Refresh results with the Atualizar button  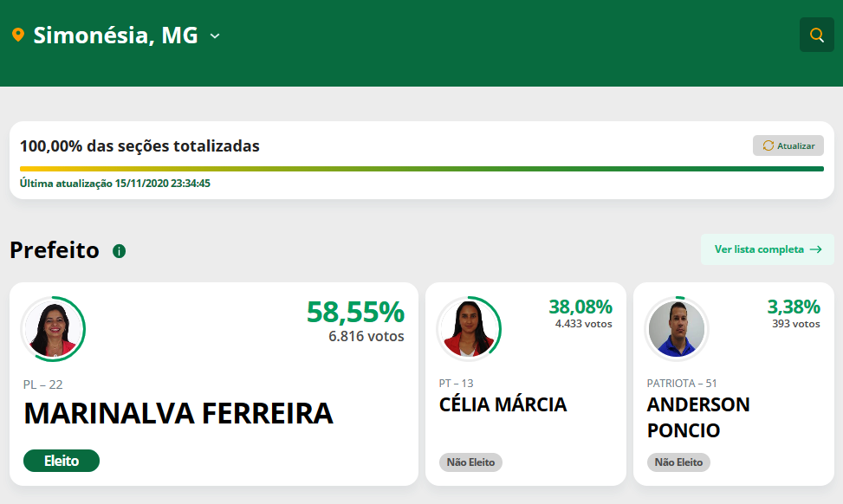coord(788,145)
